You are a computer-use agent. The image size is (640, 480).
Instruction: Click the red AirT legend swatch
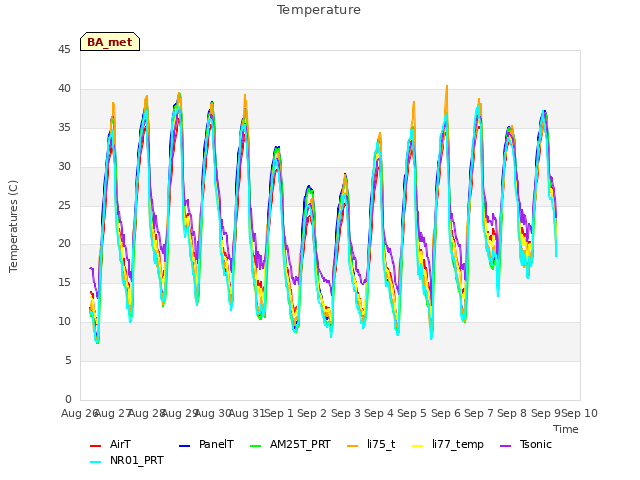coord(95,446)
